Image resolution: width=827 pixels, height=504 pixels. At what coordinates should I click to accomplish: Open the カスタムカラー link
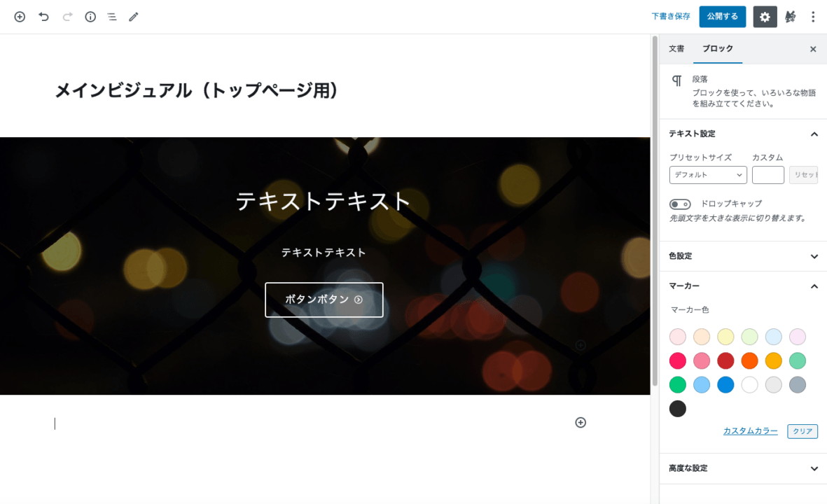tap(750, 430)
